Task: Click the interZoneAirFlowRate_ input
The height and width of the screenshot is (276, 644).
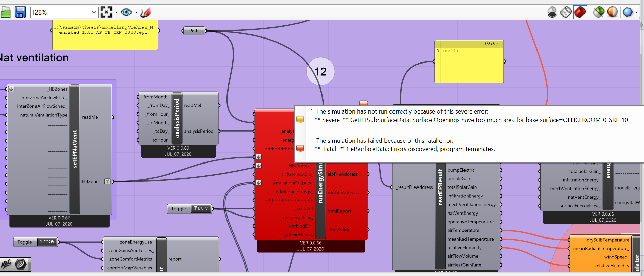Action: [x=44, y=98]
